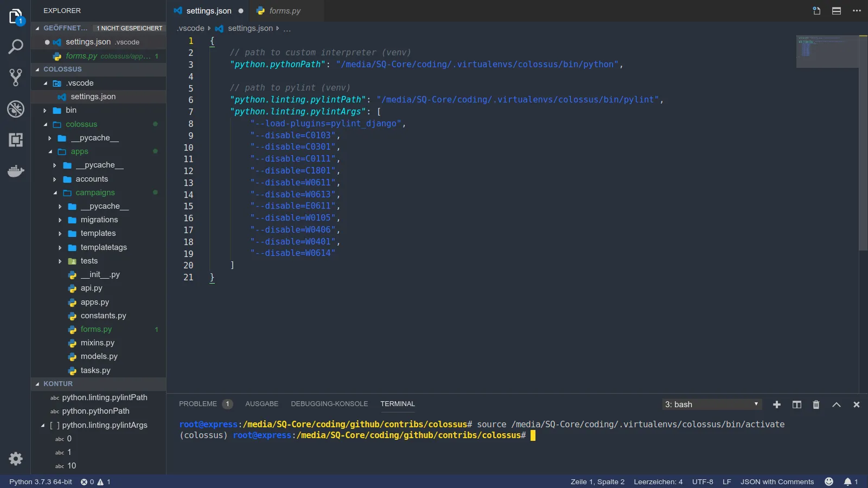Open the terminal selector dropdown showing 3: bash
This screenshot has width=868, height=488.
coord(712,404)
